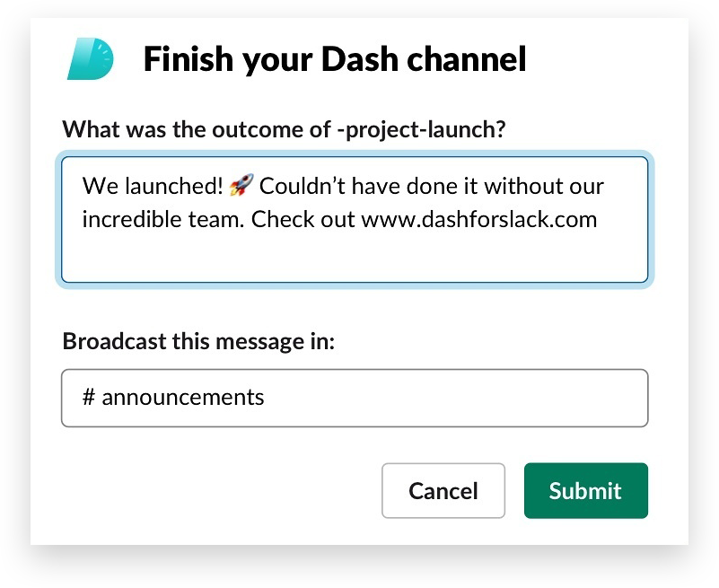Click the 'Broadcast this message in:' label

coord(198,341)
